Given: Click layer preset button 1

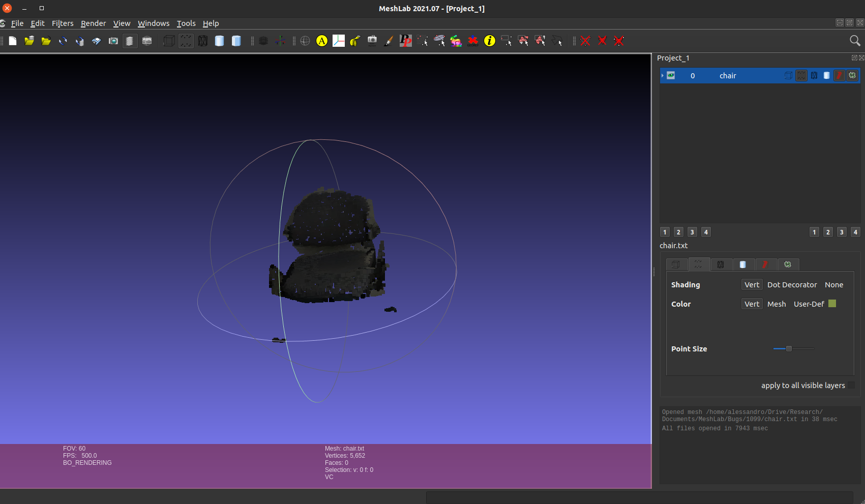Looking at the screenshot, I should 665,232.
